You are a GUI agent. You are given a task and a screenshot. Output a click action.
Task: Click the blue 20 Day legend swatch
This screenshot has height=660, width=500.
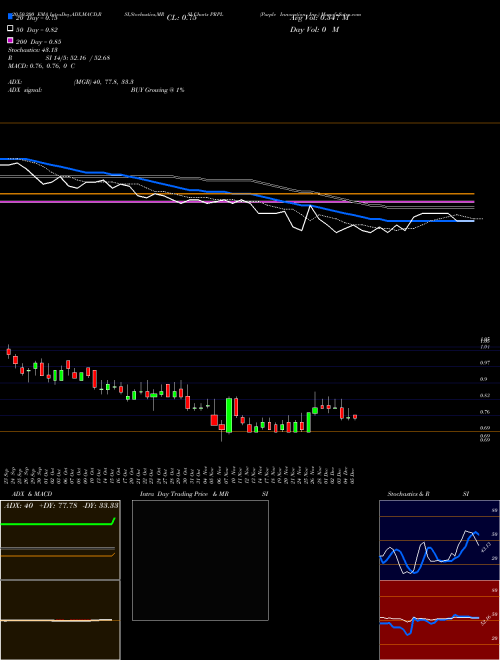[10, 16]
